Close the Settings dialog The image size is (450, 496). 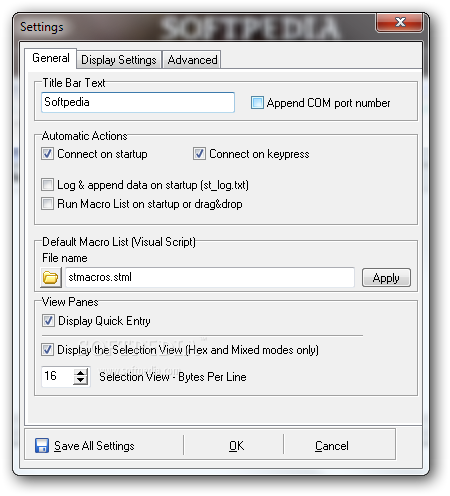(400, 22)
